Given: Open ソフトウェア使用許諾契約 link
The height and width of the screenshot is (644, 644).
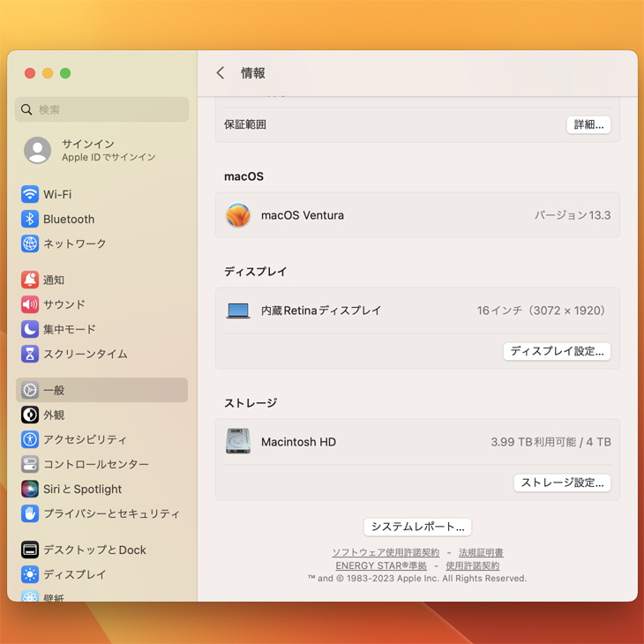Looking at the screenshot, I should (386, 553).
